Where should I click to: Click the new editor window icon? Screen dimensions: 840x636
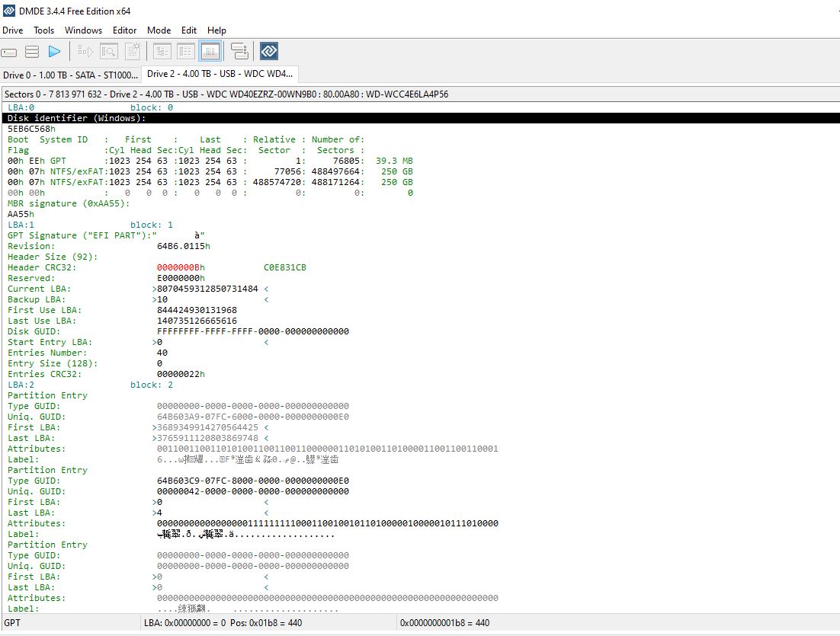(x=133, y=51)
